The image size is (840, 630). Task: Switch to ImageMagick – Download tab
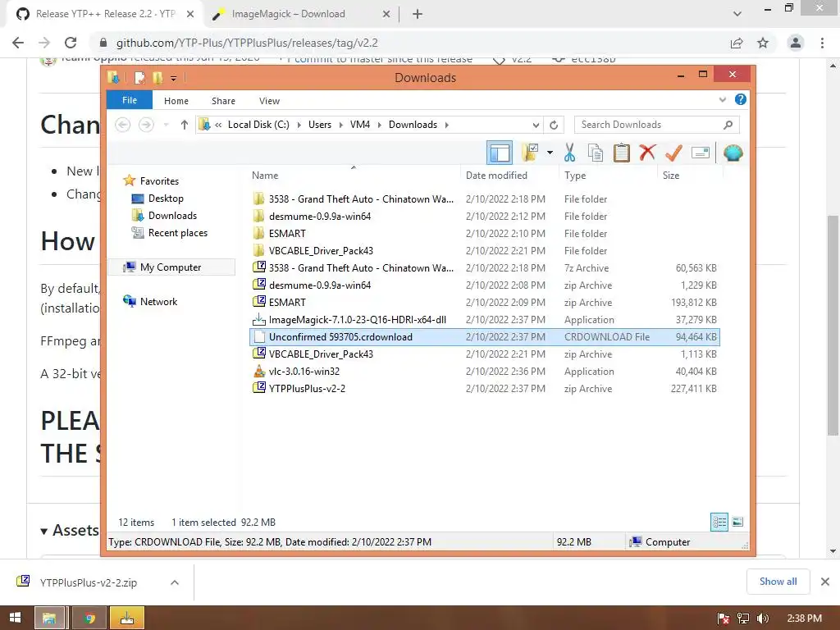pyautogui.click(x=301, y=14)
